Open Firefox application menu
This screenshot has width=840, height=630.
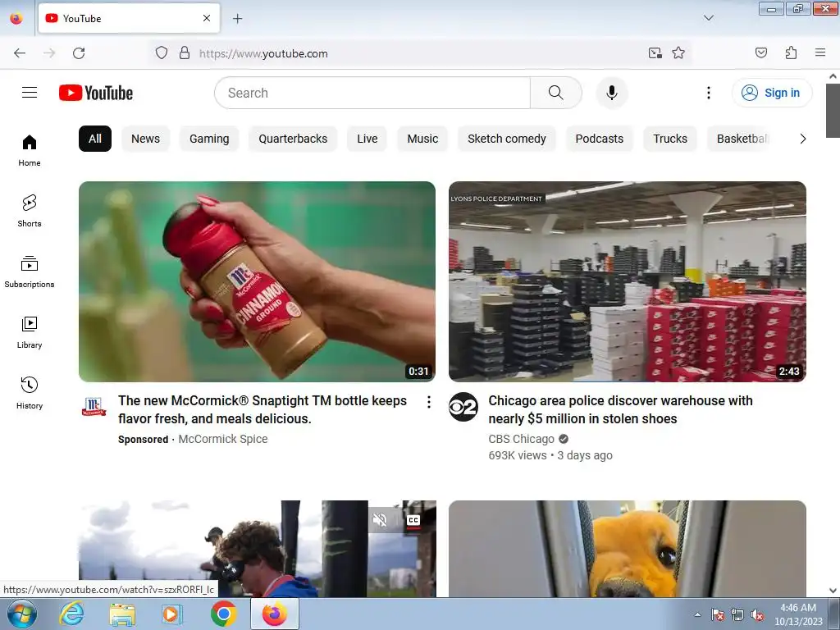tap(820, 53)
